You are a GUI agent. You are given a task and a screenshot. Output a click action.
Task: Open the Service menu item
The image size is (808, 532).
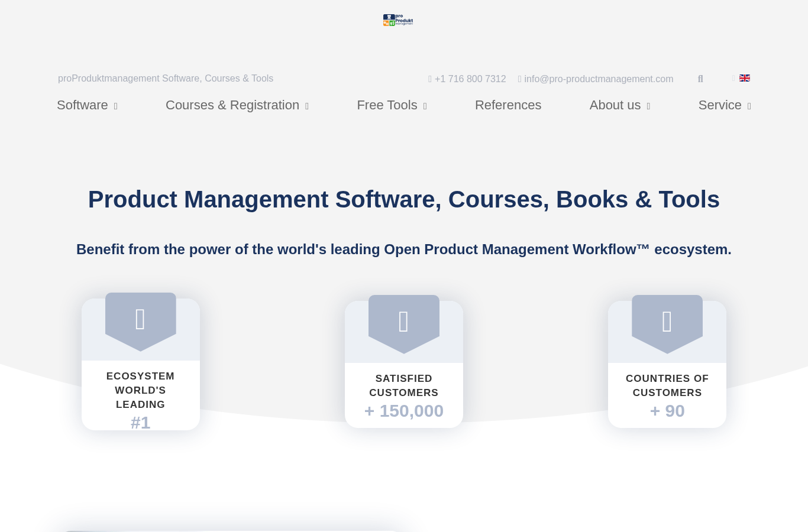click(720, 105)
